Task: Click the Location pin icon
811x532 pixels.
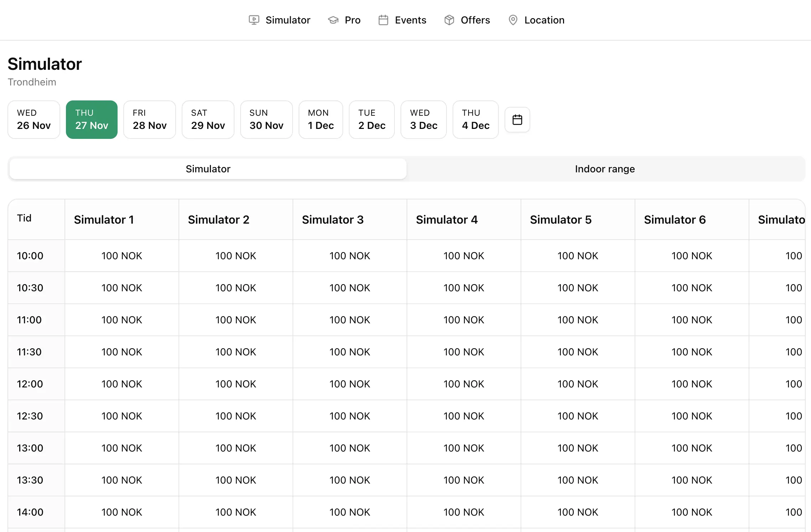Action: [x=513, y=20]
